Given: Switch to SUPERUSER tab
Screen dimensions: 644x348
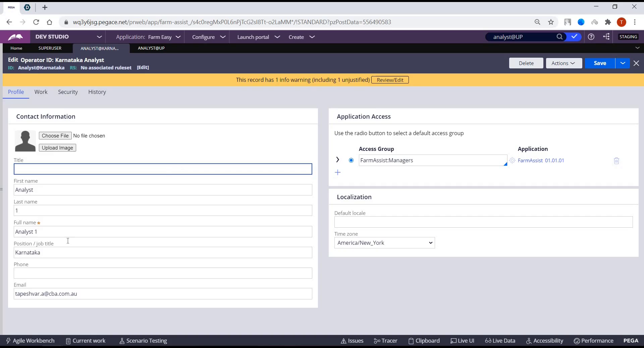Looking at the screenshot, I should [x=50, y=48].
